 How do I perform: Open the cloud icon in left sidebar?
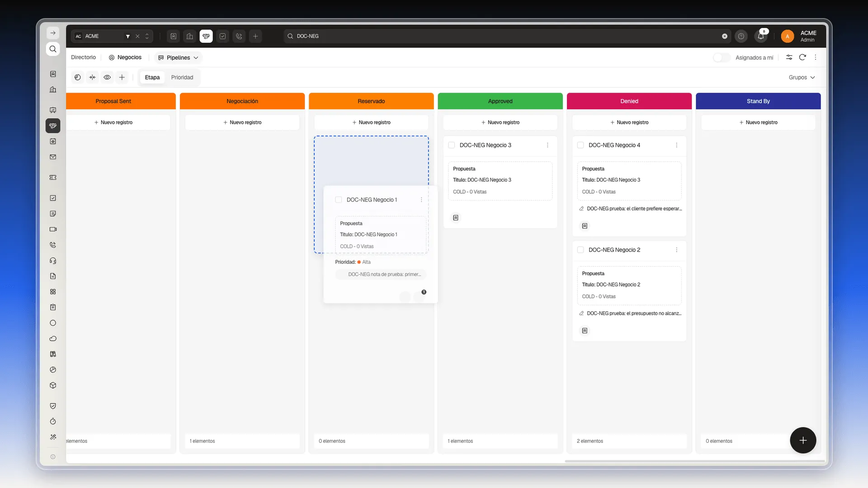pos(53,338)
